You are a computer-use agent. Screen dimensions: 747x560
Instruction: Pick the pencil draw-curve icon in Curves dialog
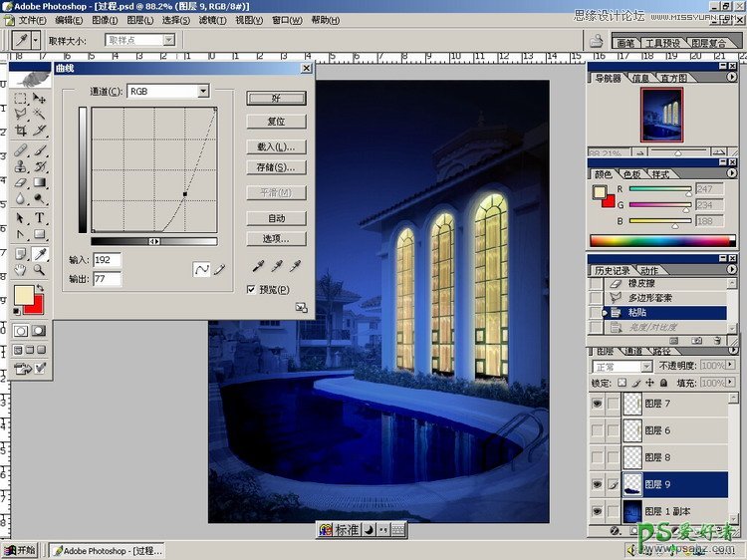pyautogui.click(x=219, y=269)
